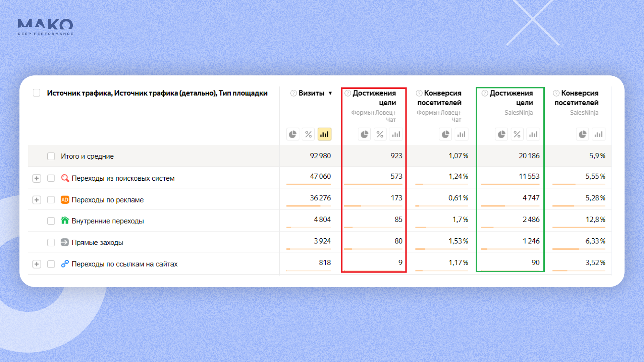
Task: Click pie chart icon in red-framed goals column
Action: pos(364,134)
